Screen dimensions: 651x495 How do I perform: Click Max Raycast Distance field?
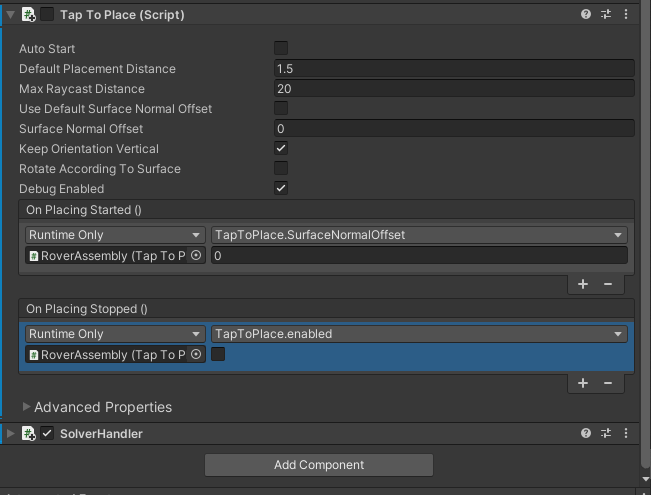click(x=454, y=88)
